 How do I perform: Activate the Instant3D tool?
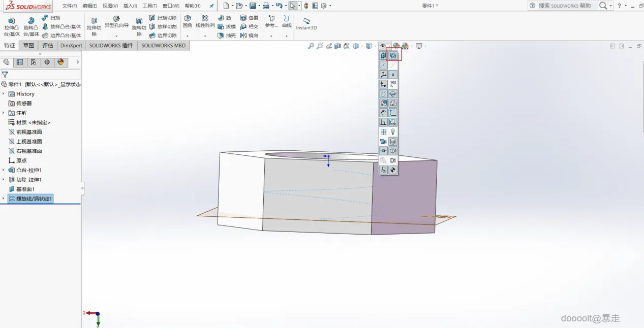pyautogui.click(x=306, y=23)
